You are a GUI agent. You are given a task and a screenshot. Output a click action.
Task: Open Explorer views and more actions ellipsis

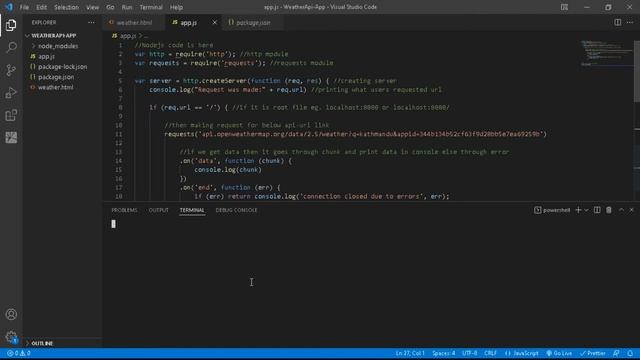tap(91, 22)
